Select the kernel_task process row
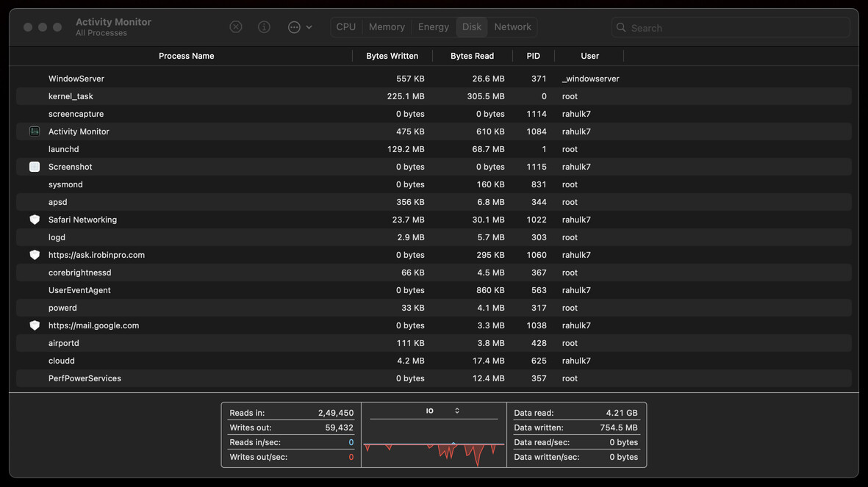868x487 pixels. coord(434,96)
